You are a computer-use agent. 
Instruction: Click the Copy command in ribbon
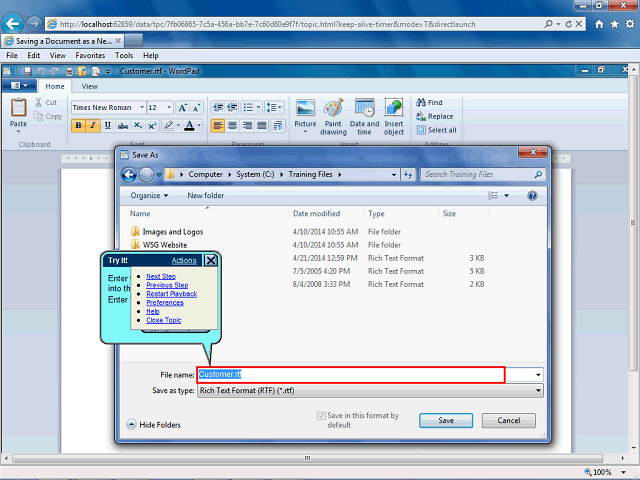tap(48, 116)
